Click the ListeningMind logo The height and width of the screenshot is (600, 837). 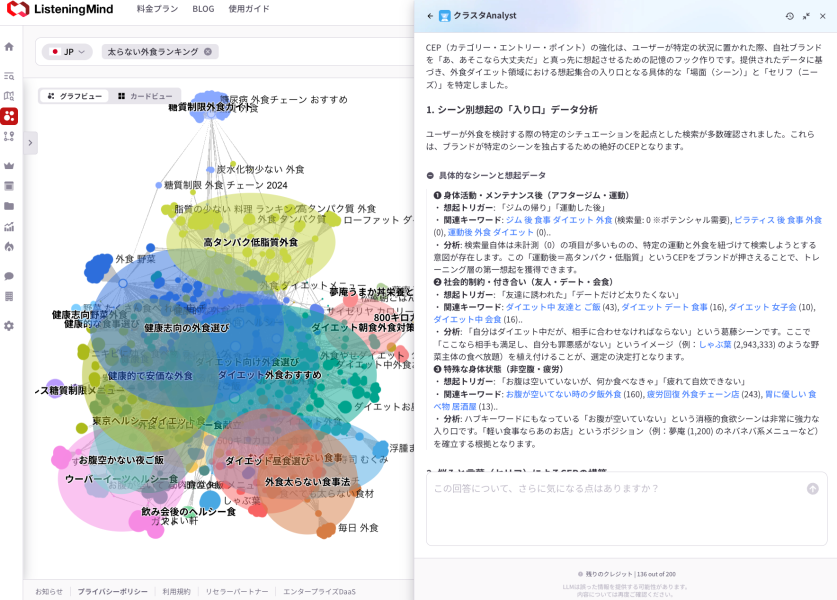coord(60,11)
